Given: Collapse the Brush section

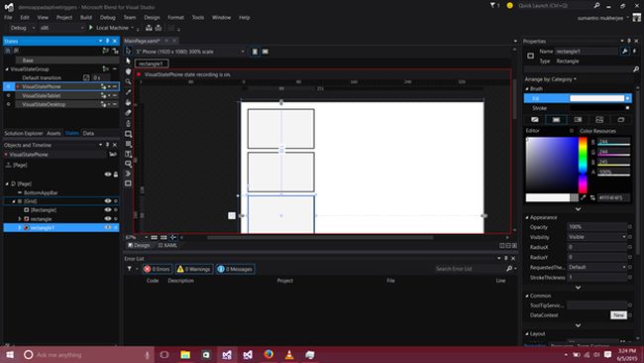Looking at the screenshot, I should point(527,89).
